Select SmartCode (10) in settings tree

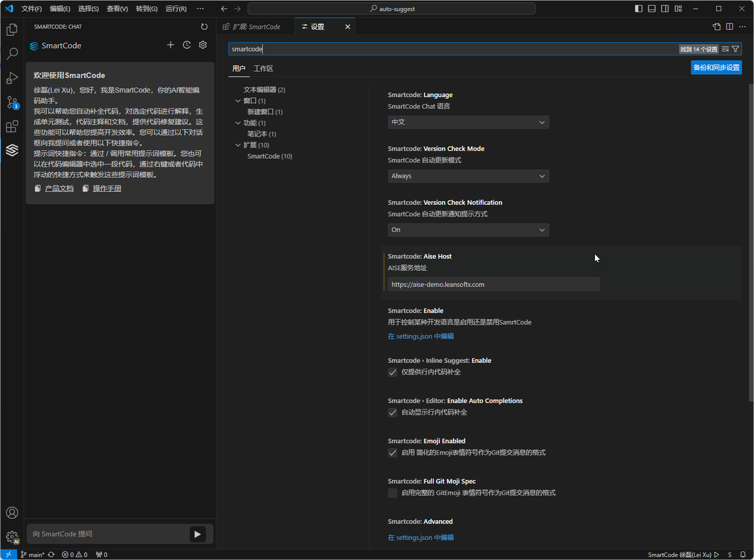pos(270,156)
